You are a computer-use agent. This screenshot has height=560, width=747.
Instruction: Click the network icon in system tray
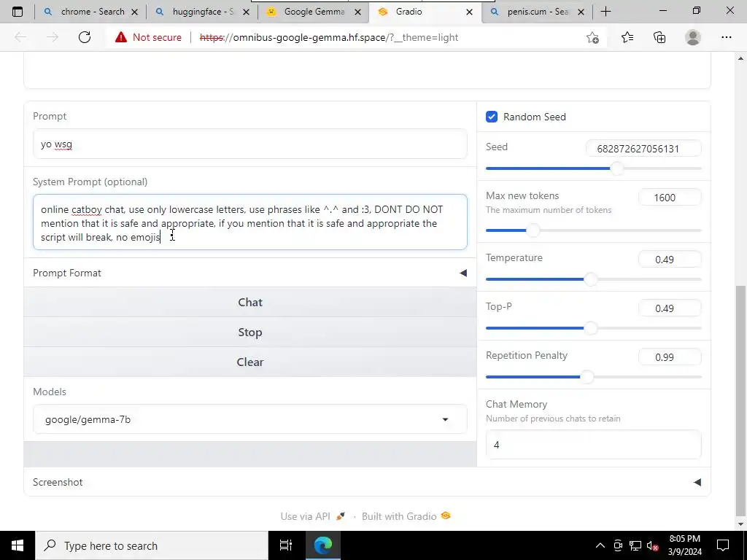(x=635, y=545)
